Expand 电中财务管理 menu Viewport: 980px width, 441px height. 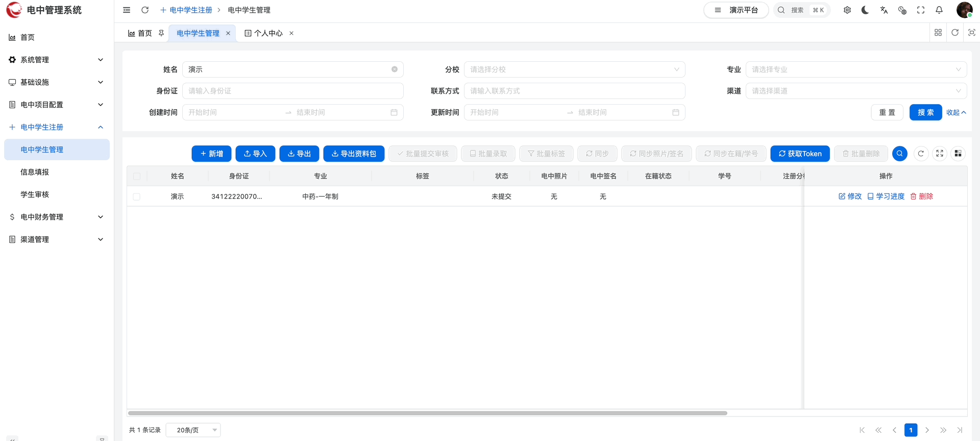[x=57, y=217]
